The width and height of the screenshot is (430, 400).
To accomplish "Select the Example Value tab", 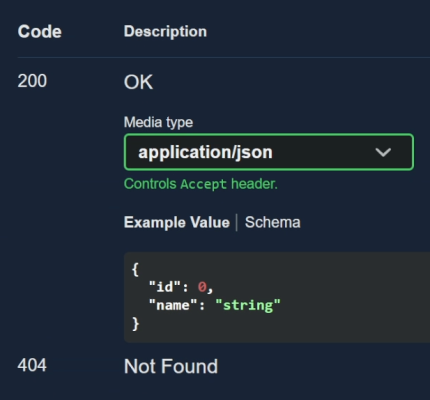I will pyautogui.click(x=177, y=222).
